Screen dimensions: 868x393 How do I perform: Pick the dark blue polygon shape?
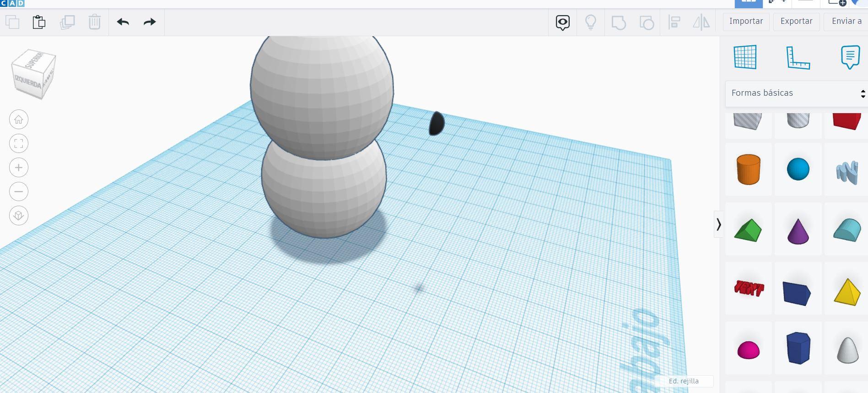[798, 348]
